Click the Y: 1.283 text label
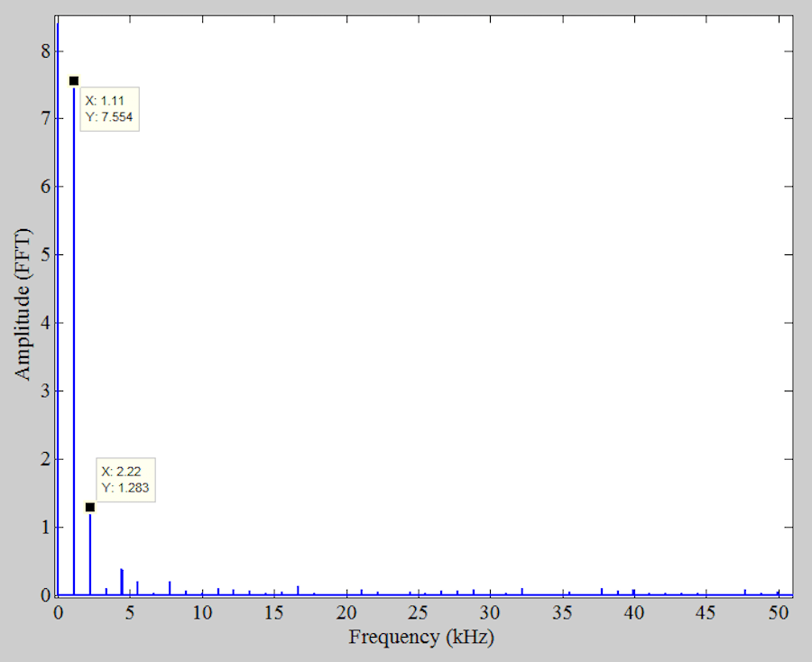The width and height of the screenshot is (812, 662). pos(125,487)
